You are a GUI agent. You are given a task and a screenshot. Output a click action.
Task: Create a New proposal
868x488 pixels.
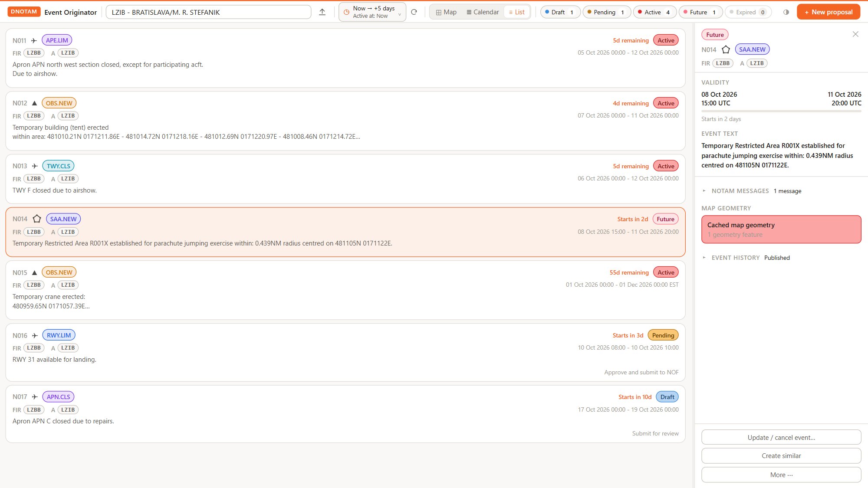pos(828,12)
